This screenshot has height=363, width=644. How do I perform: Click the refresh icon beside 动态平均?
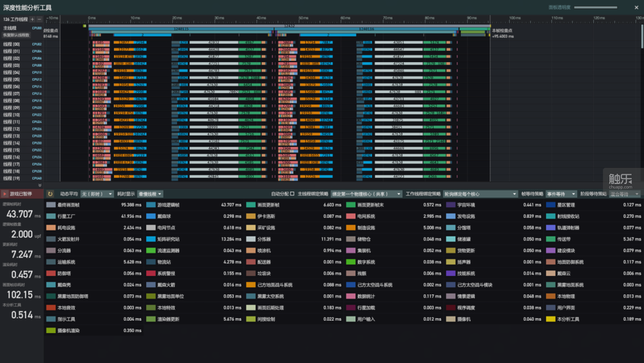point(51,193)
